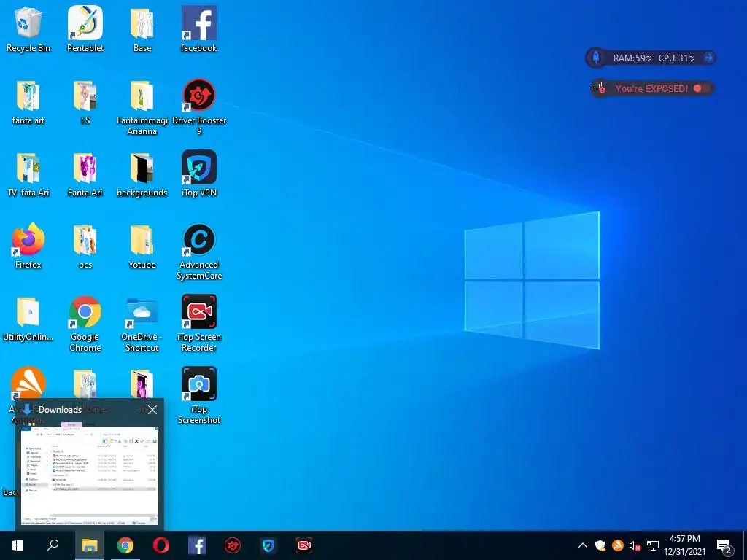Open Driver Booster from the taskbar

pos(233,545)
